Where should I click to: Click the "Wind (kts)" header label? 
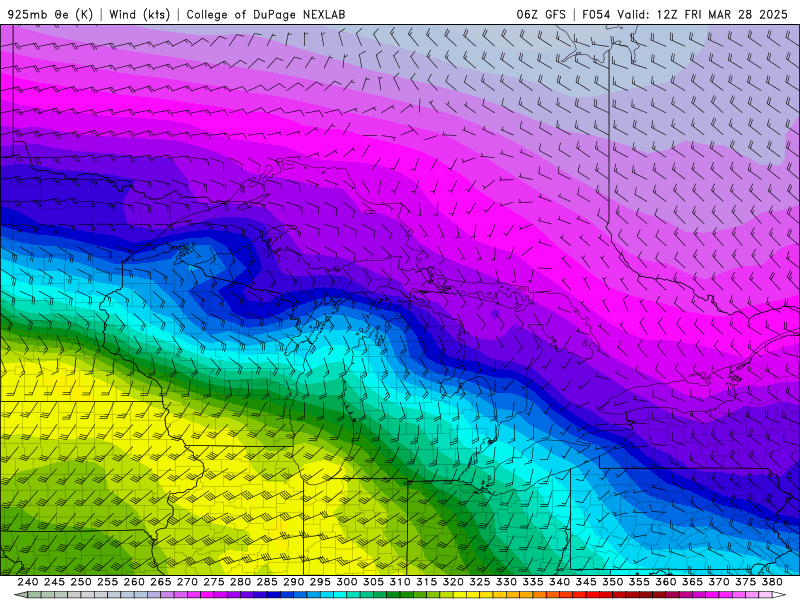point(139,14)
